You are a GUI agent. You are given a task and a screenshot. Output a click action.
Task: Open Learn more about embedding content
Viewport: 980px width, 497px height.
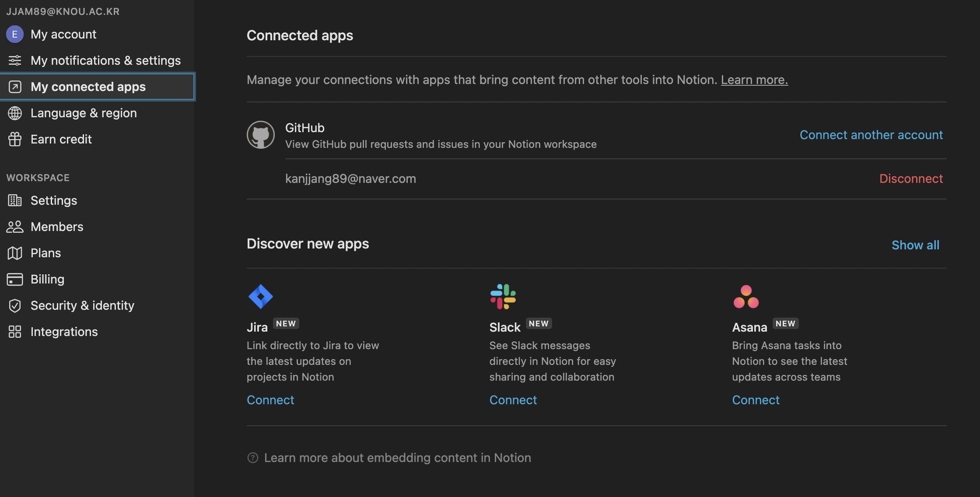click(397, 458)
